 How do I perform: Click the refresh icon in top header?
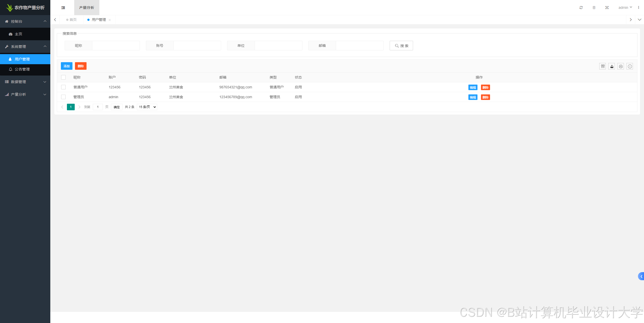pos(581,8)
